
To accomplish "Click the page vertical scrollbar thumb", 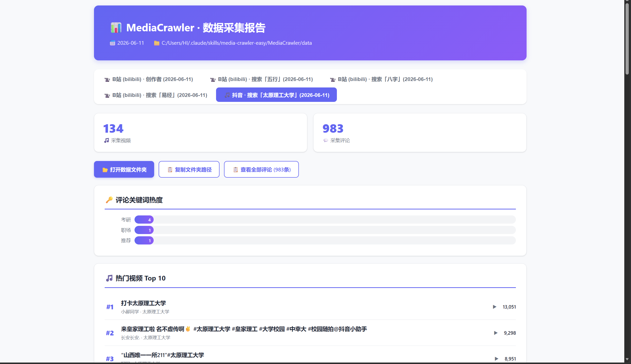I will [627, 39].
